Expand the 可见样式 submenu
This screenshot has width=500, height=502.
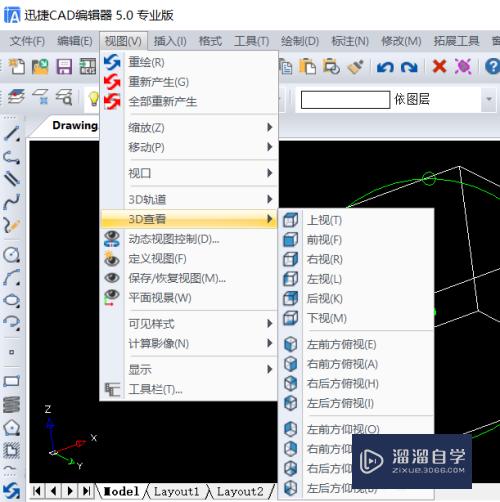[x=189, y=324]
